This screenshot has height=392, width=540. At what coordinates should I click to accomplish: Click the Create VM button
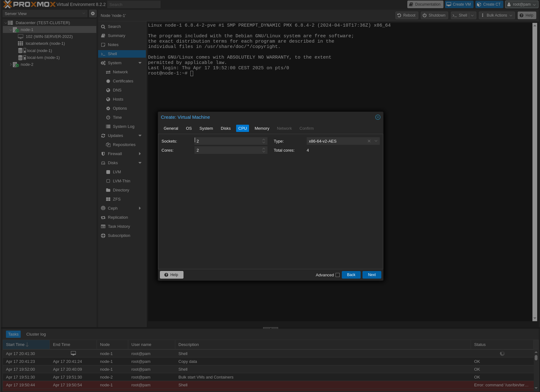(459, 4)
